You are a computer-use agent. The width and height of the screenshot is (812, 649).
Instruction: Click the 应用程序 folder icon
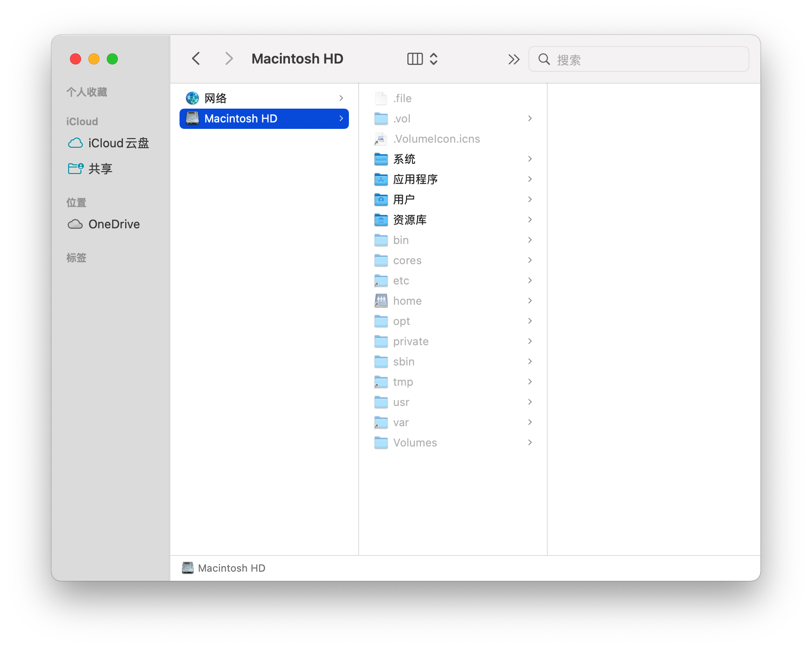(381, 180)
